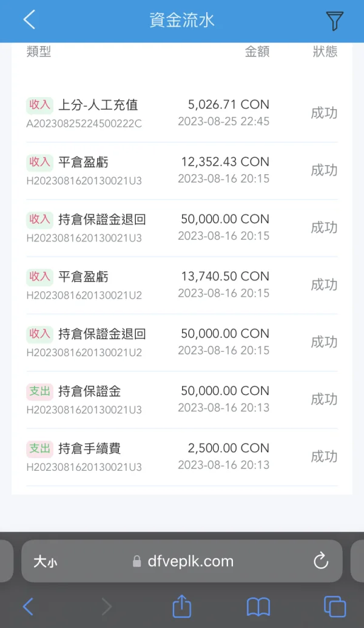The image size is (364, 628).
Task: Tap the 大小 text size button
Action: coord(45,562)
